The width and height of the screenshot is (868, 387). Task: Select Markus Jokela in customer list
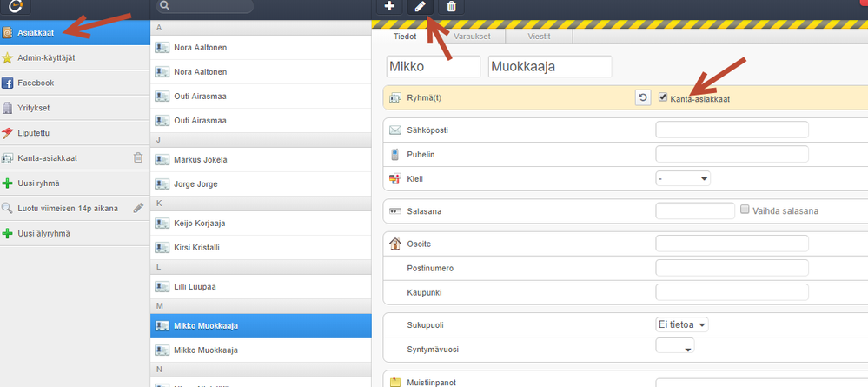(x=261, y=160)
